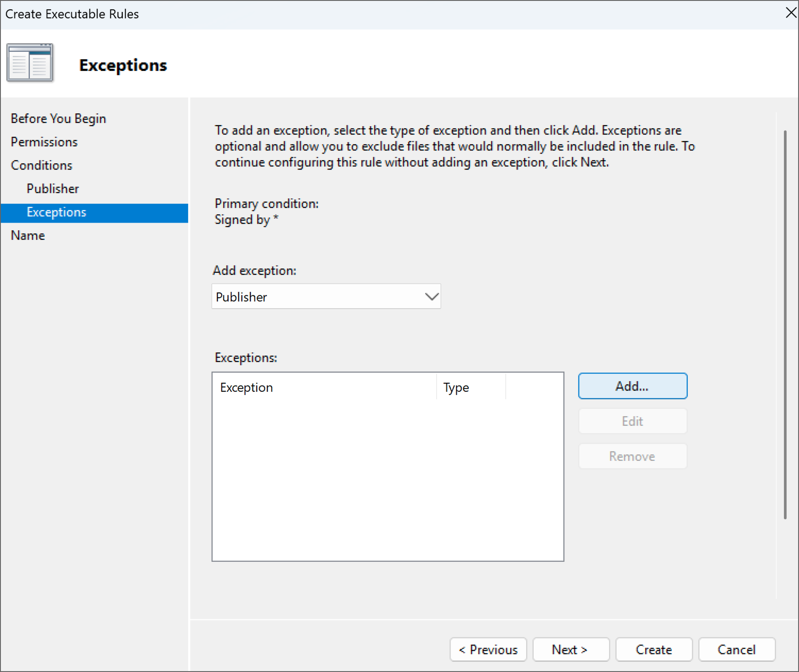Screen dimensions: 799x672
Task: Sort by the Exception column header
Action: pos(246,387)
